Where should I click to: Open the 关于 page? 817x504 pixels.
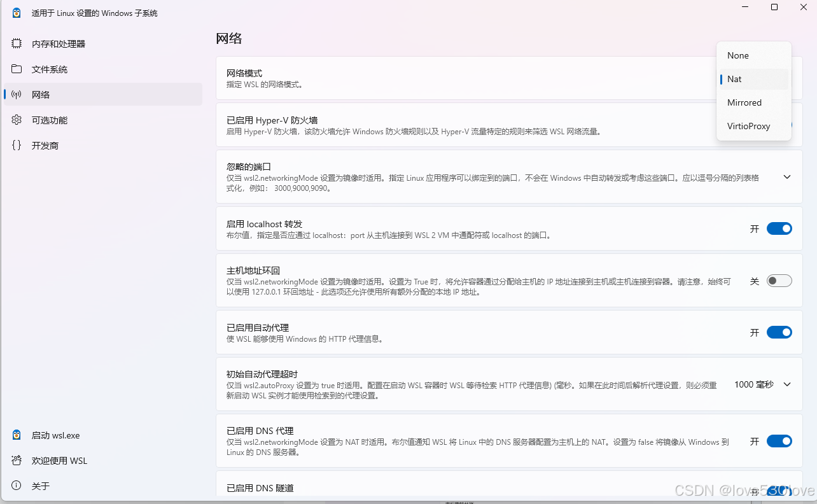coord(103,486)
